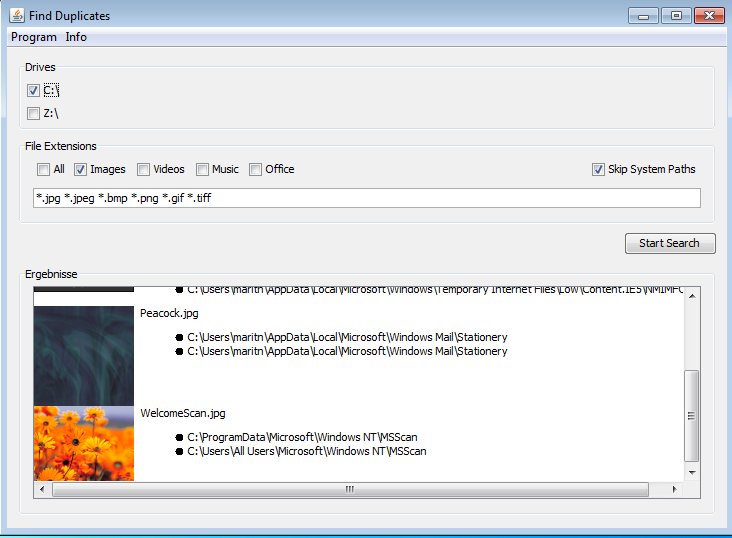732x538 pixels.
Task: Tick the Office extension checkbox
Action: point(256,169)
